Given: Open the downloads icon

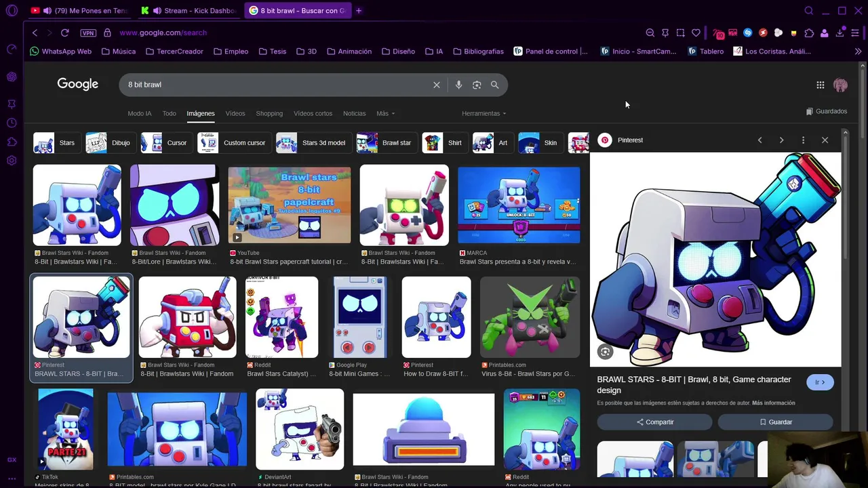Looking at the screenshot, I should (x=840, y=33).
